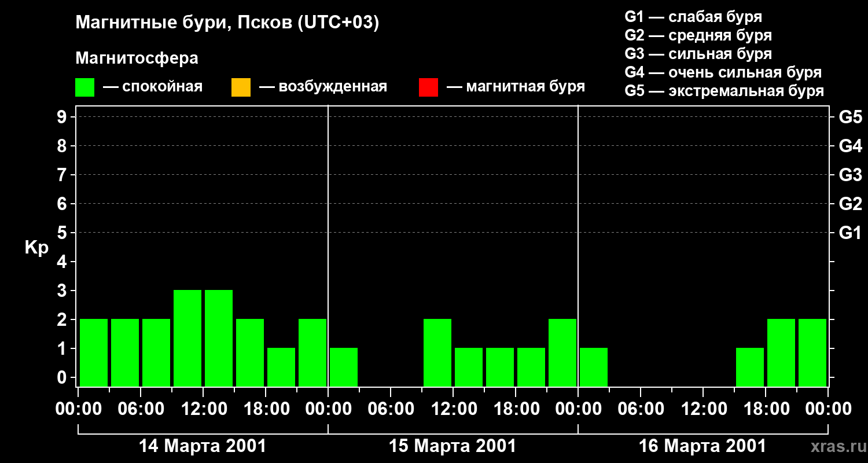Click the 16 March 15:00–18:00 bar at Kp 1
This screenshot has height=463, width=868.
click(x=750, y=367)
